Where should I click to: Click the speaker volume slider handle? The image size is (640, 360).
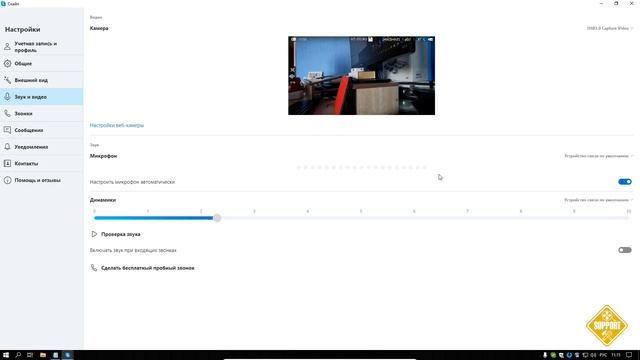(217, 218)
